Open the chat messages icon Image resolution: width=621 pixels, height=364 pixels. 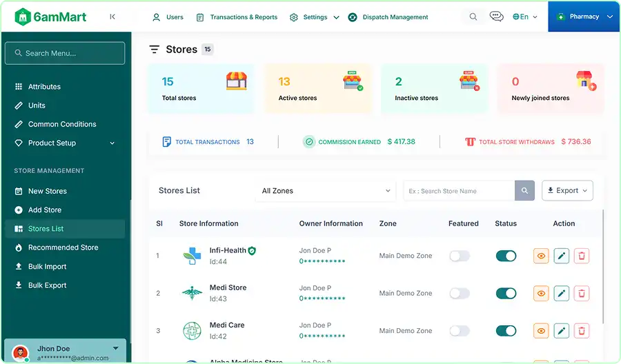click(496, 17)
